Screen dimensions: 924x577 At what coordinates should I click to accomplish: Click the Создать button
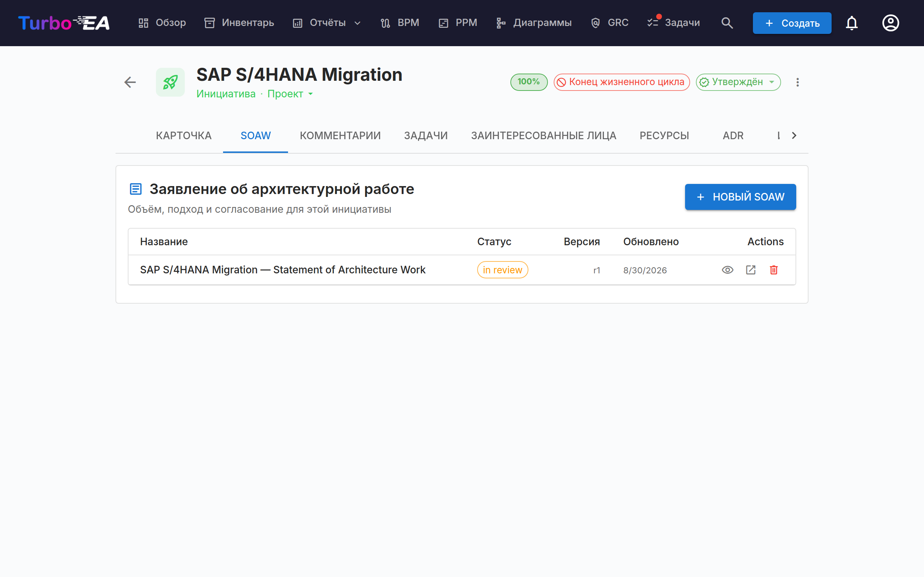pos(792,23)
